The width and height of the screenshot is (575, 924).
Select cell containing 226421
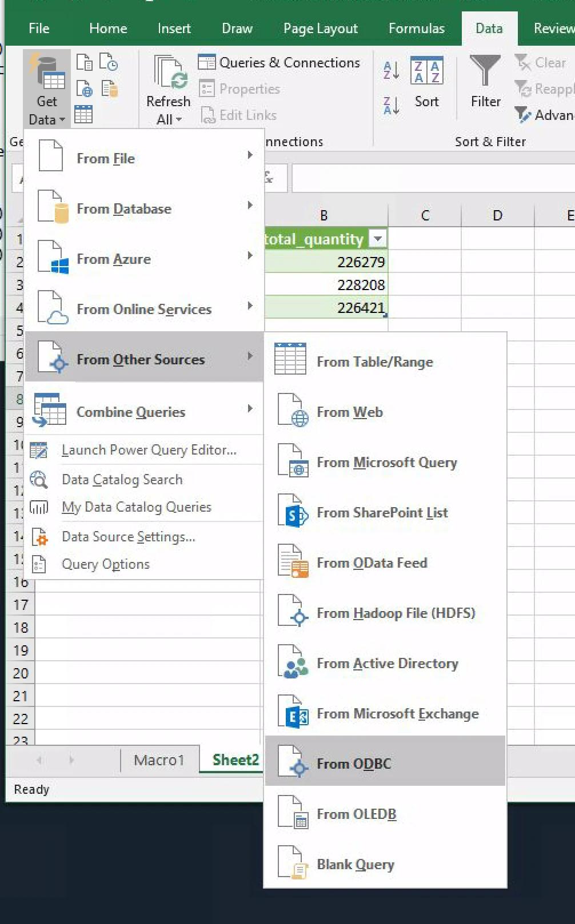(x=326, y=307)
